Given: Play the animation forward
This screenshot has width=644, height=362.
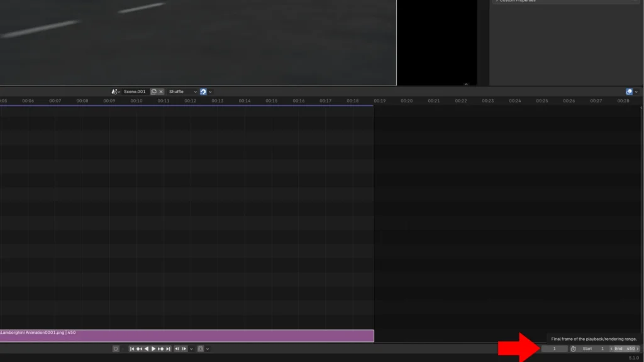Looking at the screenshot, I should (x=153, y=348).
